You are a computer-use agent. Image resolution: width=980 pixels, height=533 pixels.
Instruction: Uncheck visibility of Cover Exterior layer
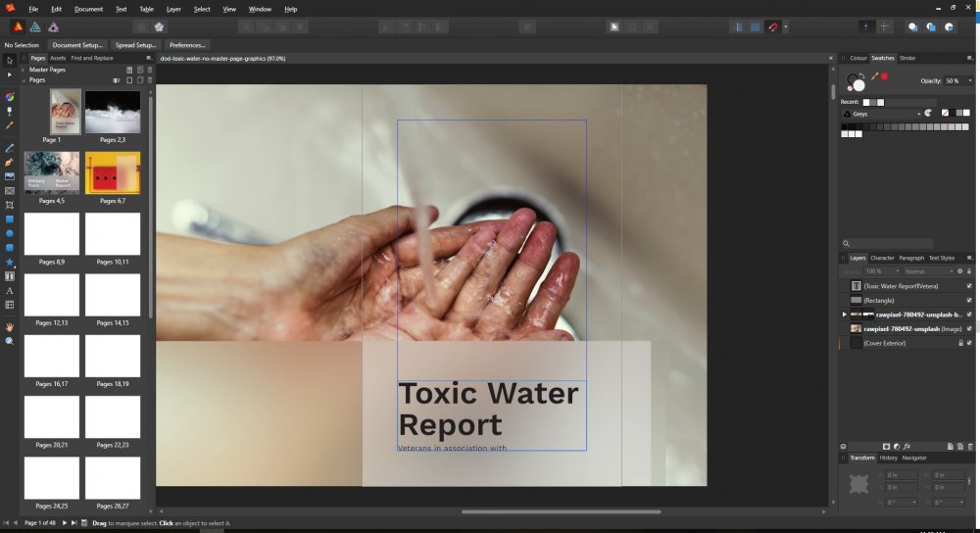click(x=969, y=343)
